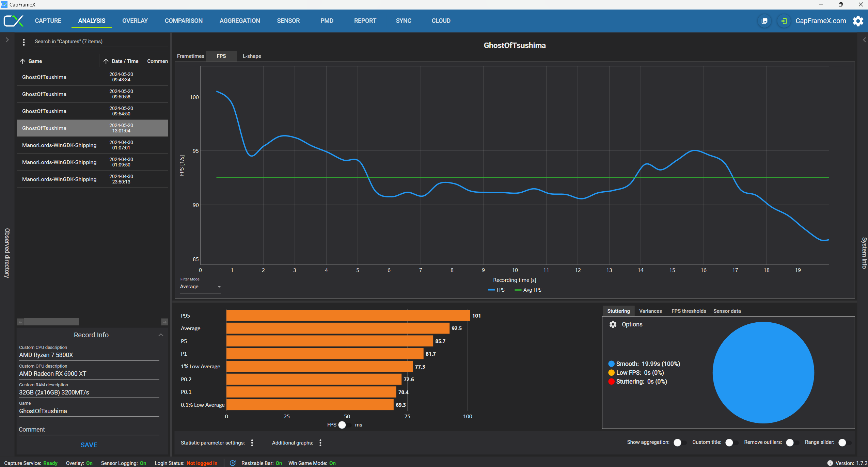
Task: Toggle FPS to ms switch
Action: click(x=345, y=425)
